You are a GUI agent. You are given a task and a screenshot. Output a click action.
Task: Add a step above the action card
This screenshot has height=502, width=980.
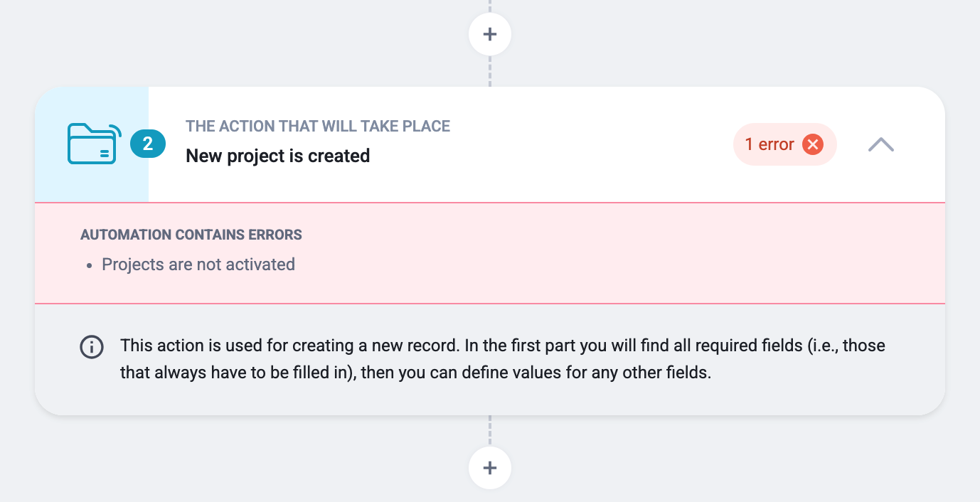[489, 34]
